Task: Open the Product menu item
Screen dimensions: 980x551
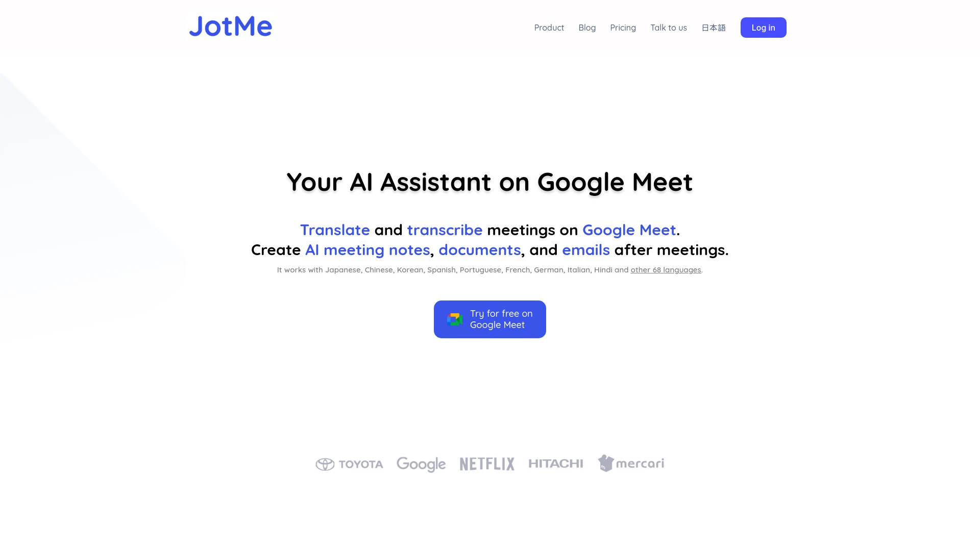Action: (549, 28)
